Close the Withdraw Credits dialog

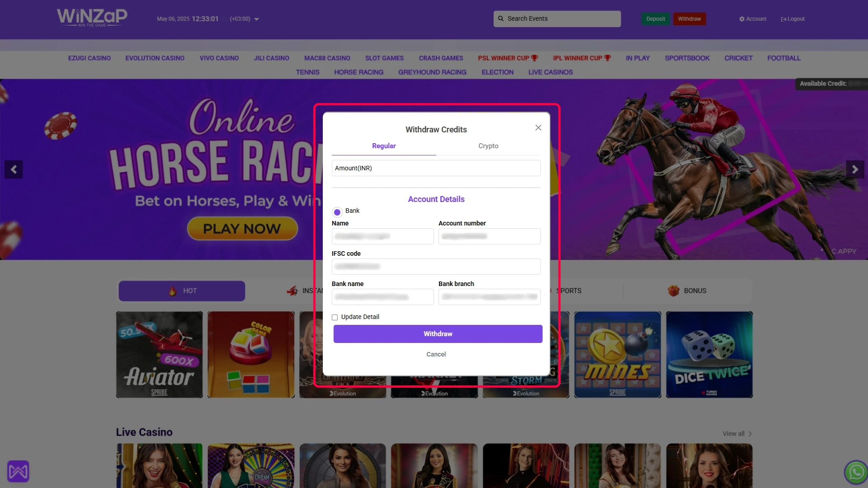538,128
